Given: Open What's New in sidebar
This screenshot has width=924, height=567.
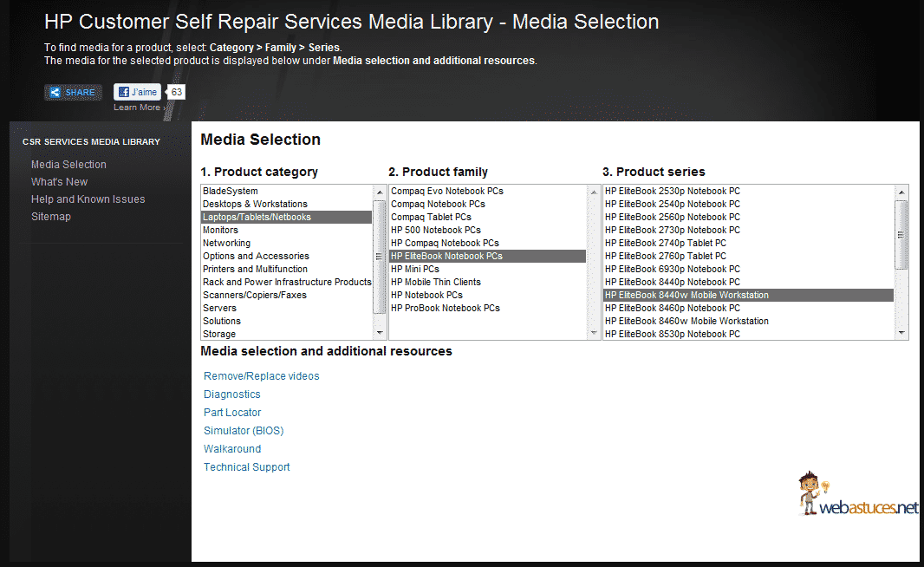Looking at the screenshot, I should [60, 181].
